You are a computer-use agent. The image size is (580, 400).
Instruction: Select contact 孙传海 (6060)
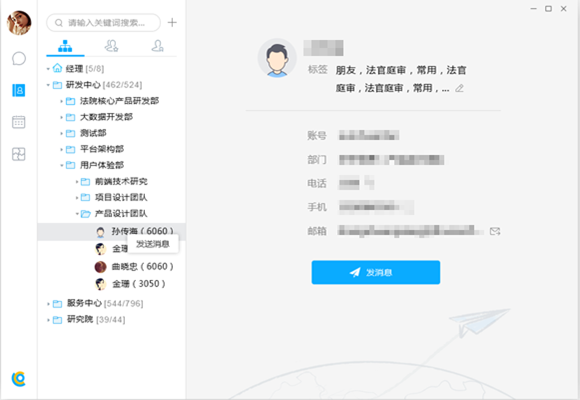[111, 232]
